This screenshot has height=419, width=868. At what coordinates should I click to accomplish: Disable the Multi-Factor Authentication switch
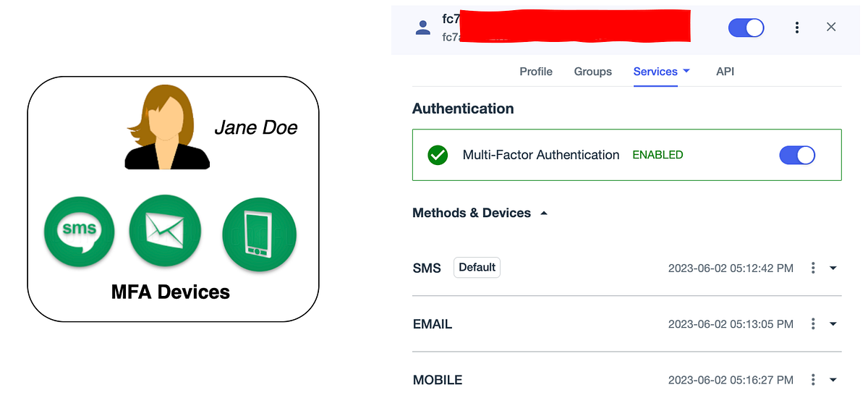(x=797, y=155)
